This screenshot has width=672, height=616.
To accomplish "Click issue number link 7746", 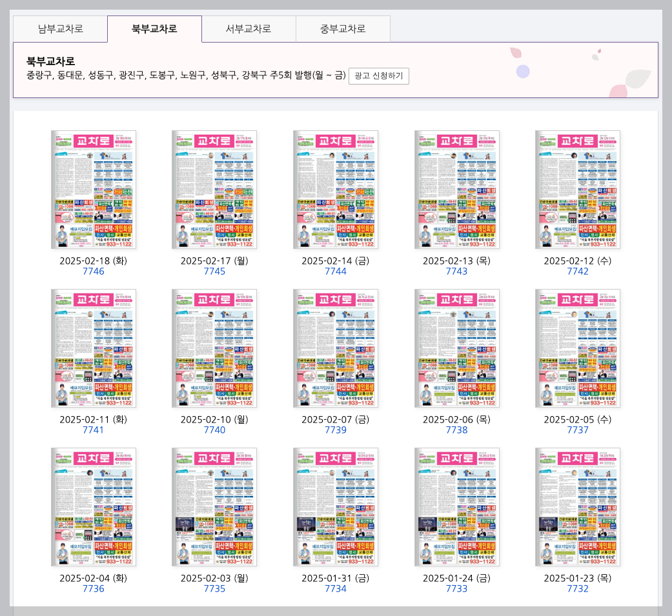I will 94,271.
